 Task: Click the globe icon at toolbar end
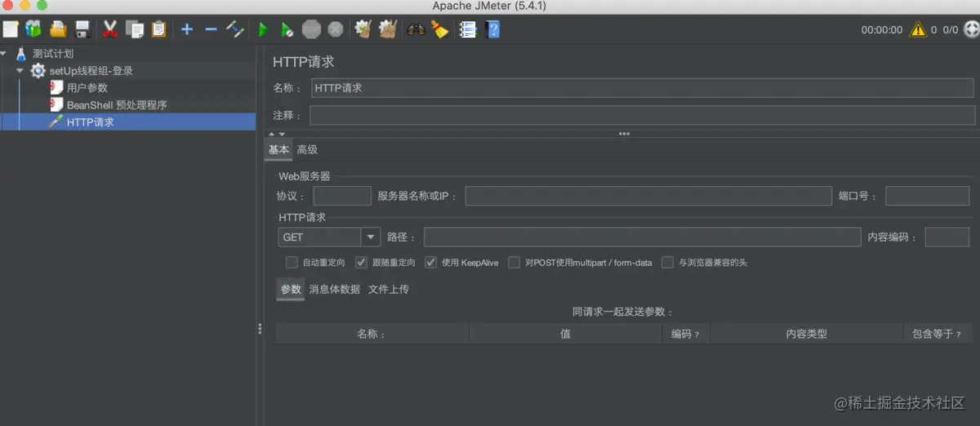pos(971,29)
